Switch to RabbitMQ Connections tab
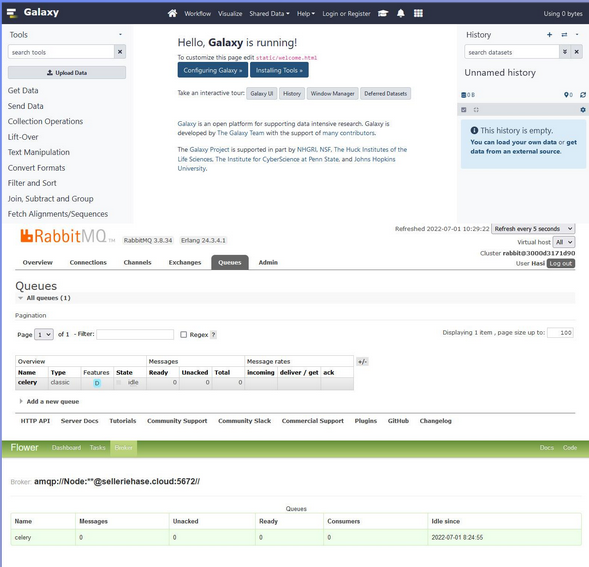 coord(88,262)
